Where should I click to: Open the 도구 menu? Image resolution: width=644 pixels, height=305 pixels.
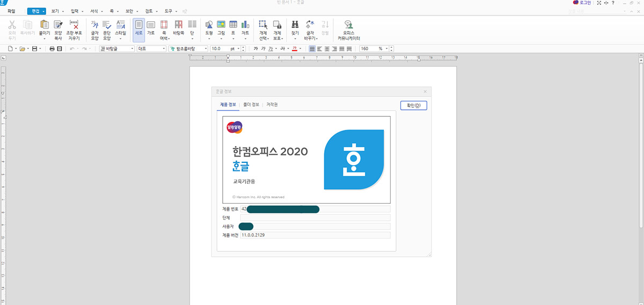tap(169, 11)
